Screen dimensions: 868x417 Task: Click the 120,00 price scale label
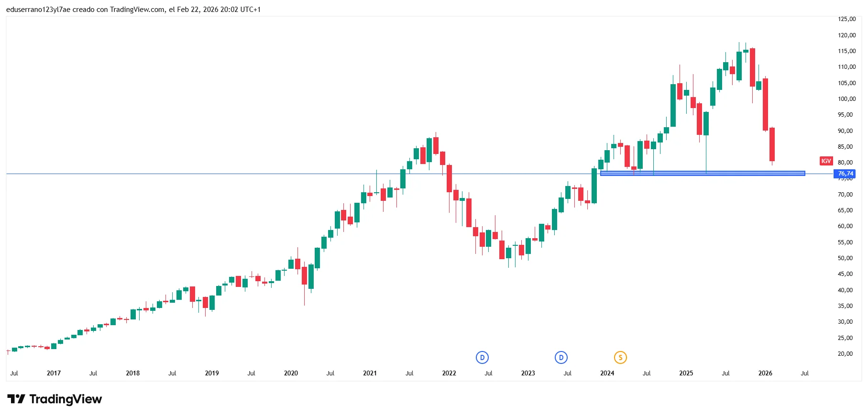coord(846,35)
